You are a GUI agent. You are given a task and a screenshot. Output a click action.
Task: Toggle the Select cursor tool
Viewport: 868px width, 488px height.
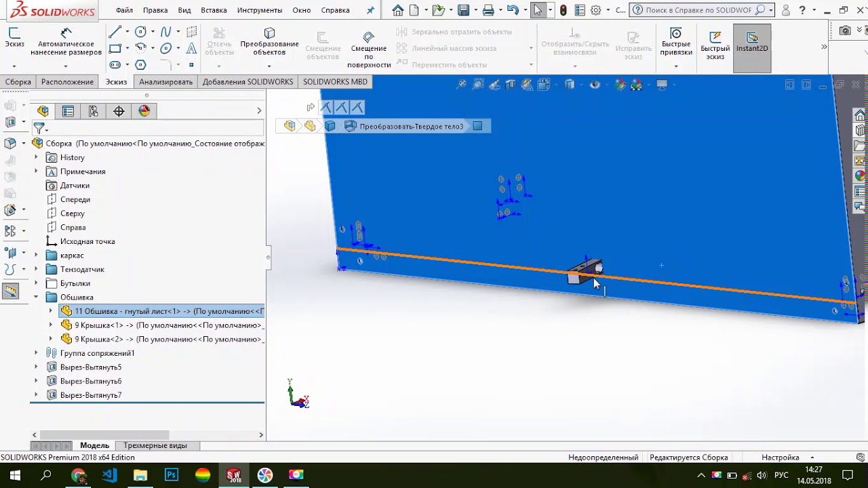[538, 10]
